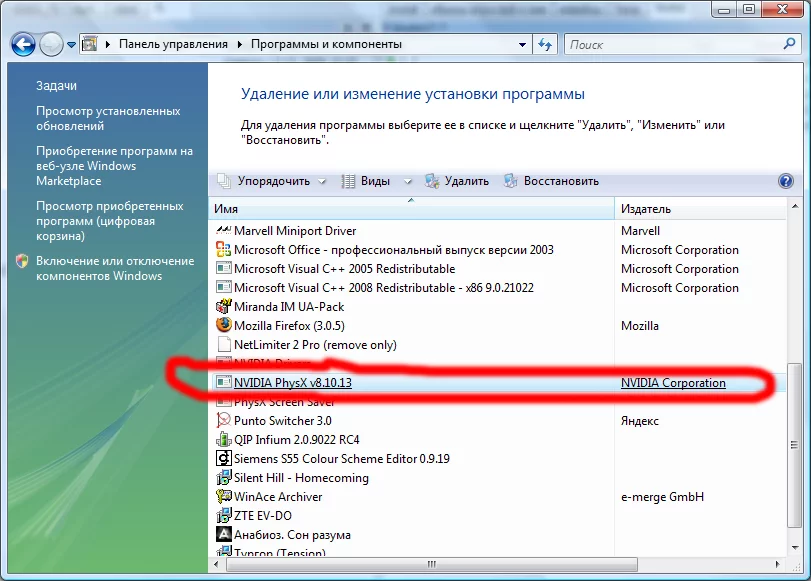The height and width of the screenshot is (581, 811).
Task: Click the Punto Switcher 3.0 icon
Action: pos(223,420)
